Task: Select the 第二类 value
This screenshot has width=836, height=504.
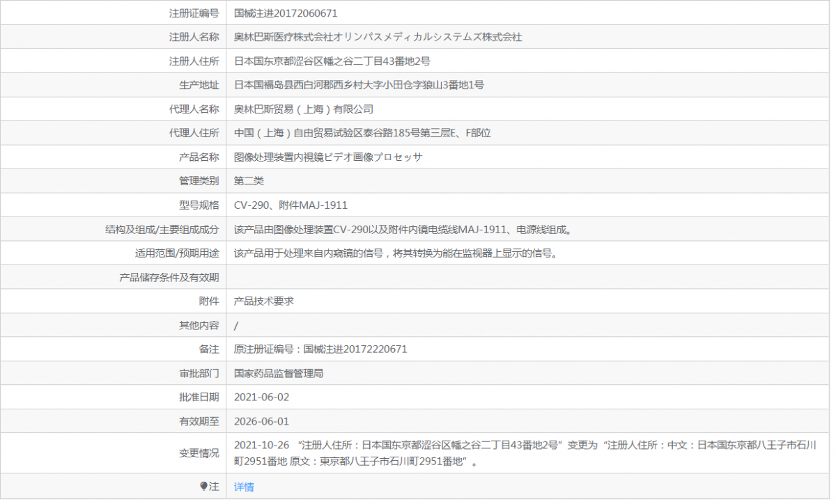Action: [x=249, y=181]
